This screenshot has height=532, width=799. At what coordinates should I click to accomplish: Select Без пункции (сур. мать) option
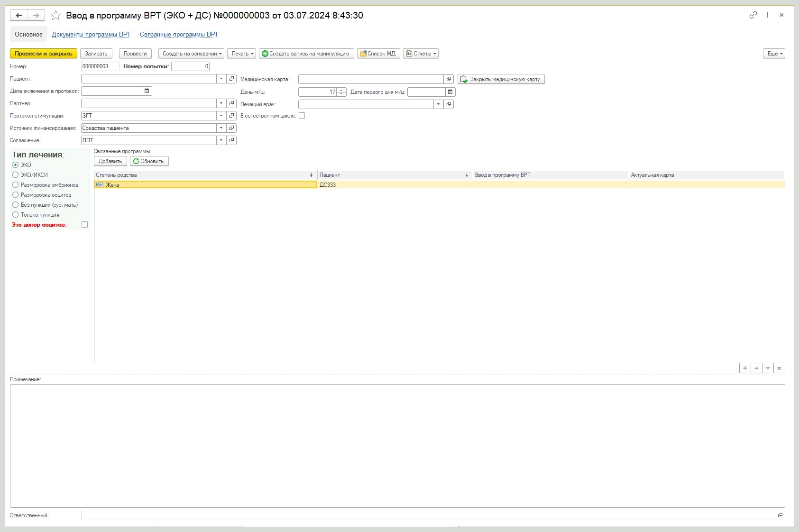15,205
